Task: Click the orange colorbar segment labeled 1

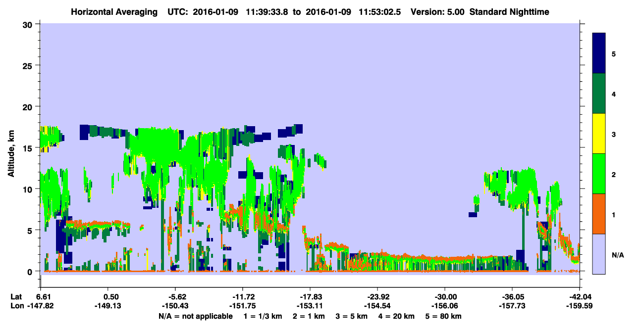Action: [x=599, y=214]
